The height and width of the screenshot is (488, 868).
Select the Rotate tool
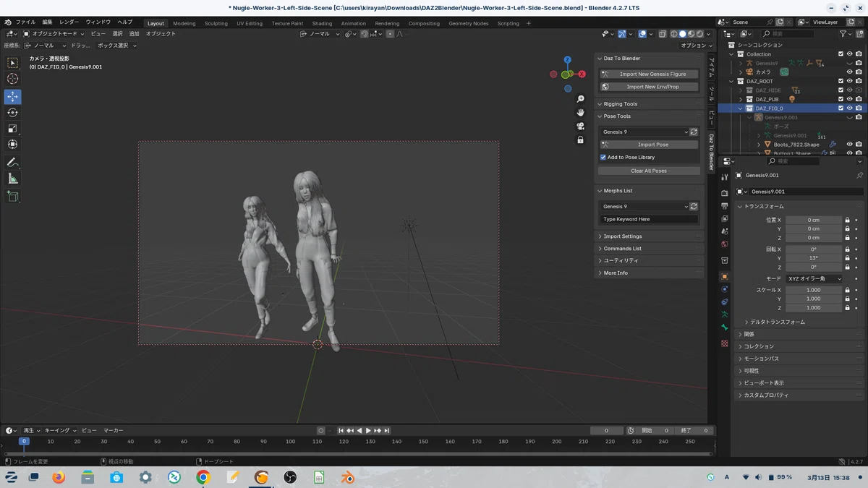[x=12, y=112]
